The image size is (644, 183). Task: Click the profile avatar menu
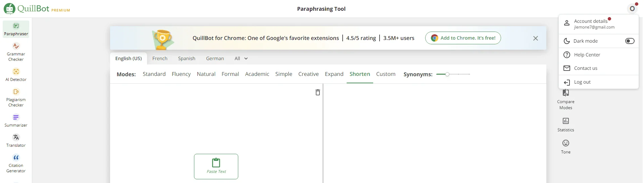coord(632,8)
